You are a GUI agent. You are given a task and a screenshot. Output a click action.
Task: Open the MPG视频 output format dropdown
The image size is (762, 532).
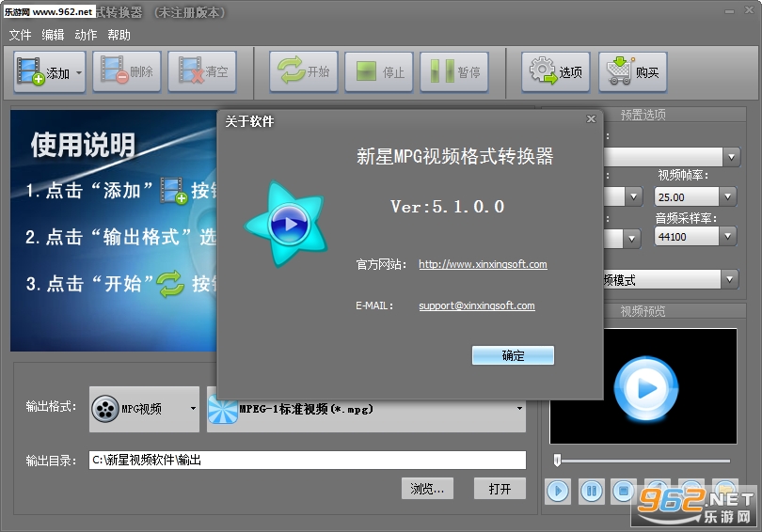point(144,409)
